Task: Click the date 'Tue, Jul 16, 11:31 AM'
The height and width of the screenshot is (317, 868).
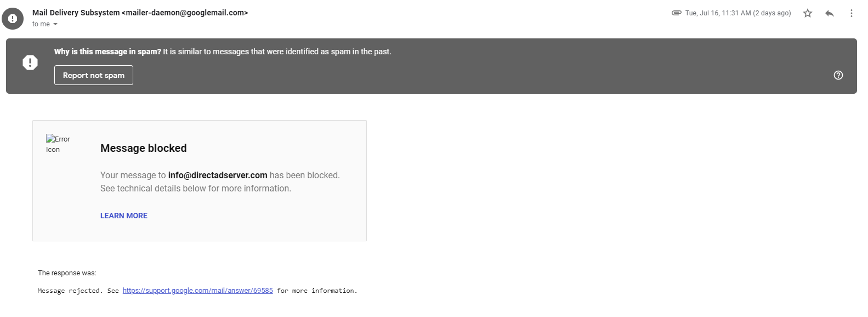Action: pyautogui.click(x=718, y=13)
